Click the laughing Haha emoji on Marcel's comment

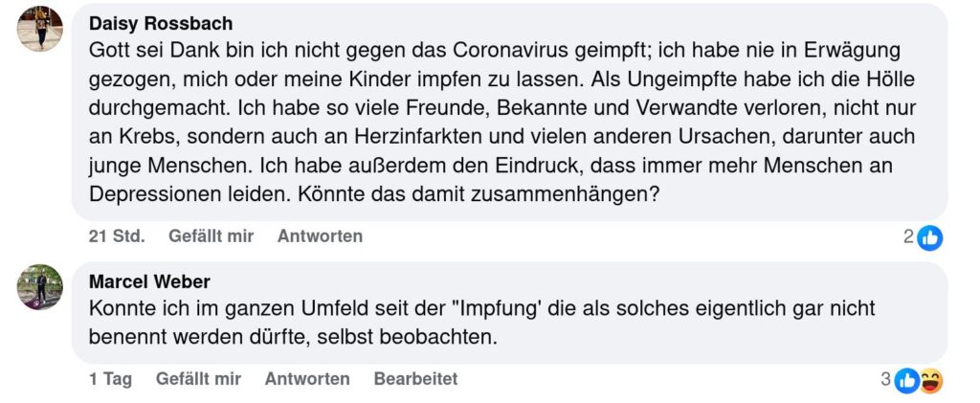[930, 381]
